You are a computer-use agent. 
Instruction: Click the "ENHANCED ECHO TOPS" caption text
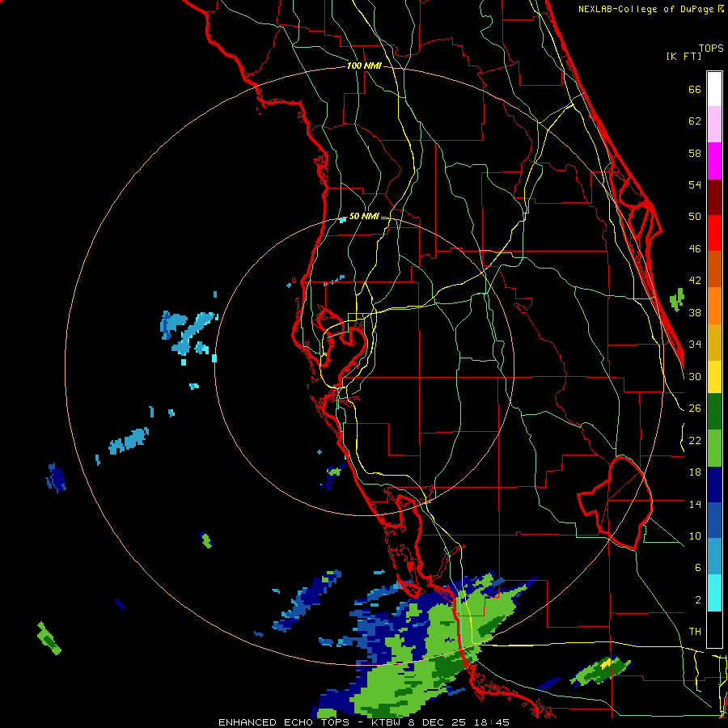(x=284, y=722)
